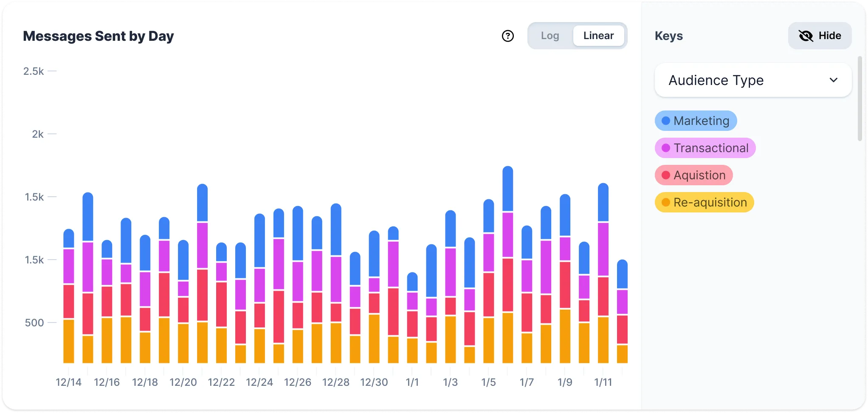This screenshot has width=868, height=413.
Task: Click the Audience Type chevron arrow
Action: [x=834, y=80]
